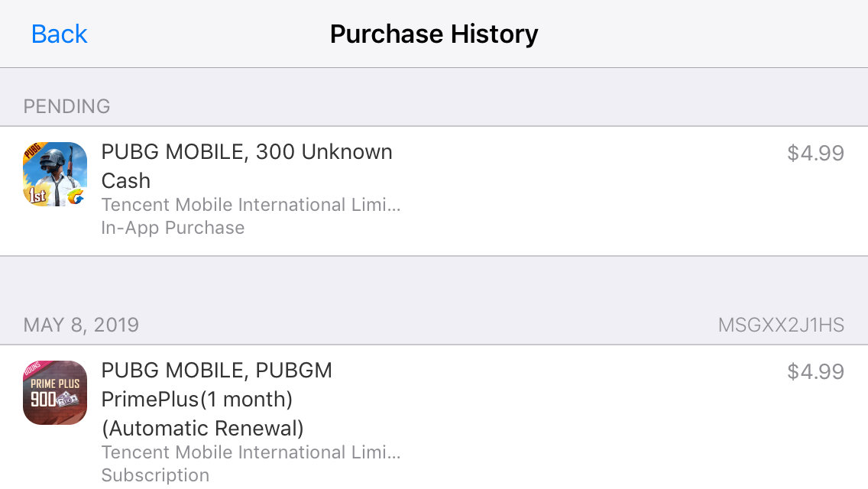Click the order ID MSGXX2J1HS

click(781, 325)
